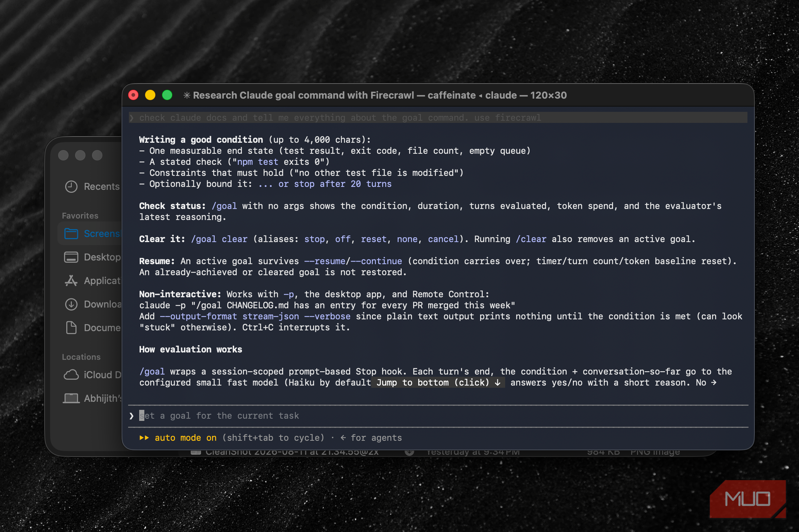Click the double-arrow auto mode icon

[144, 438]
